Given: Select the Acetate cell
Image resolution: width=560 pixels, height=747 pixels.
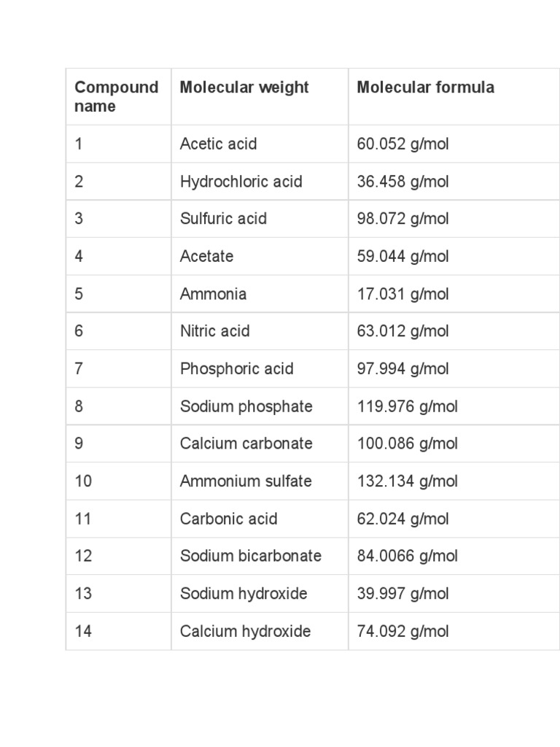Looking at the screenshot, I should coord(206,257).
